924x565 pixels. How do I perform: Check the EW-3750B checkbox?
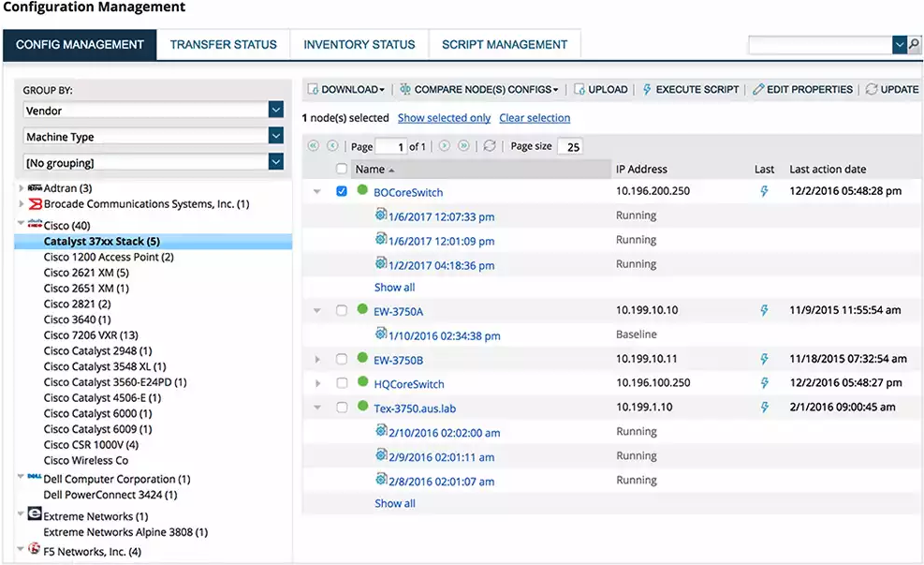point(342,359)
